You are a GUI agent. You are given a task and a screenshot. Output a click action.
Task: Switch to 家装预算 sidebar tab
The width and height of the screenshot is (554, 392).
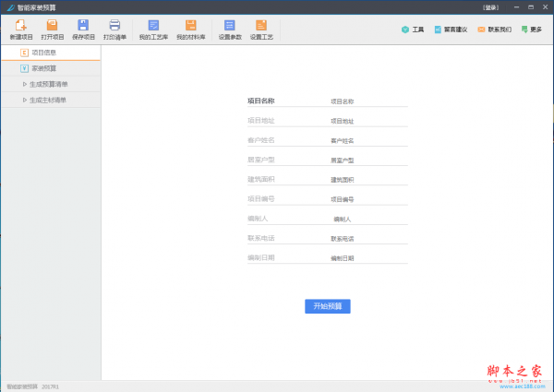[42, 68]
